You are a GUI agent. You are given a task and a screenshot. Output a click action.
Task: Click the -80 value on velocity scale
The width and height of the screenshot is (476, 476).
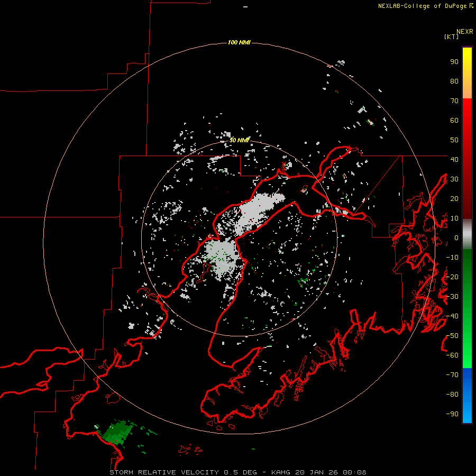coord(452,395)
